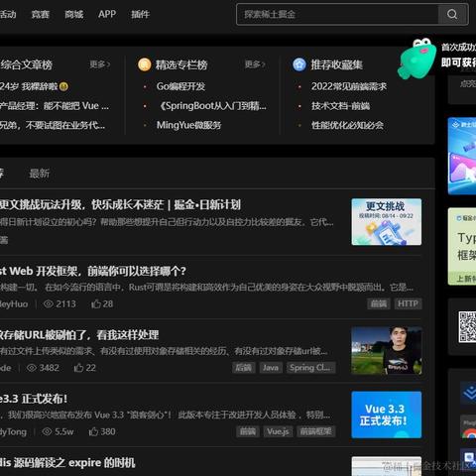Click the 精选专栏榜 heading
The image size is (476, 476).
point(181,64)
